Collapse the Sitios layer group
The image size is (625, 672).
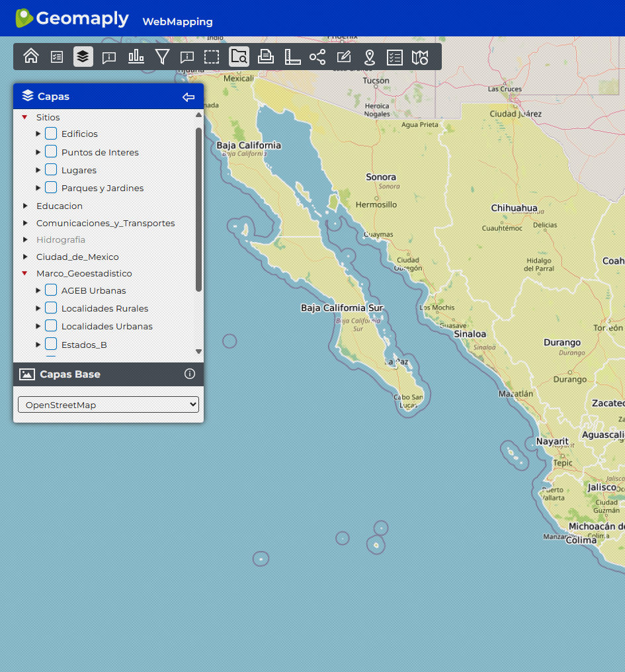(25, 117)
